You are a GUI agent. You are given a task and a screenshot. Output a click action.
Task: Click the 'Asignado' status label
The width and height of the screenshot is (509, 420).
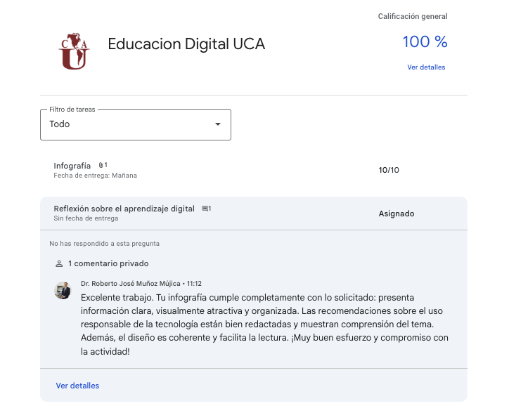pos(397,214)
